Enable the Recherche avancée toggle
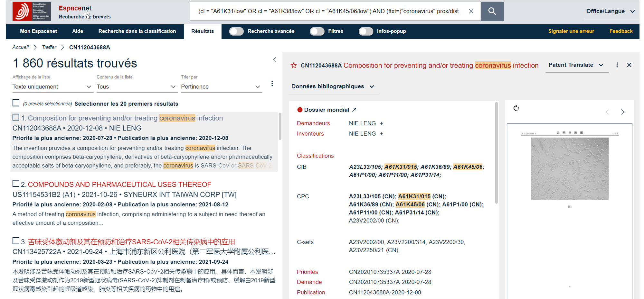The width and height of the screenshot is (644, 299). tap(236, 31)
